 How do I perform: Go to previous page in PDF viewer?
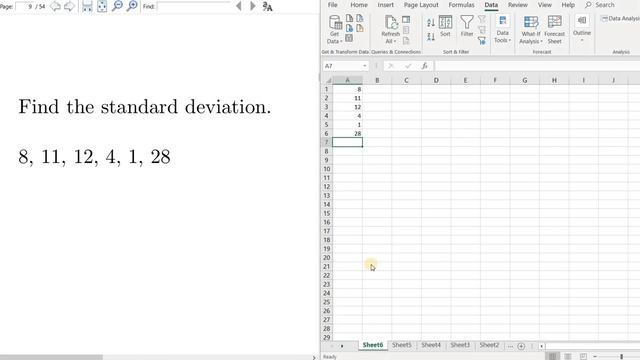56,6
